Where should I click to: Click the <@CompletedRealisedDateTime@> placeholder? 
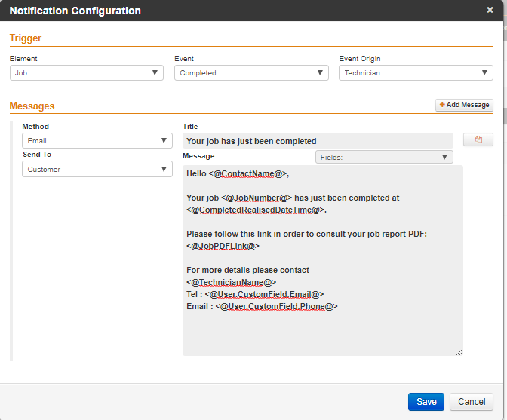(256, 210)
